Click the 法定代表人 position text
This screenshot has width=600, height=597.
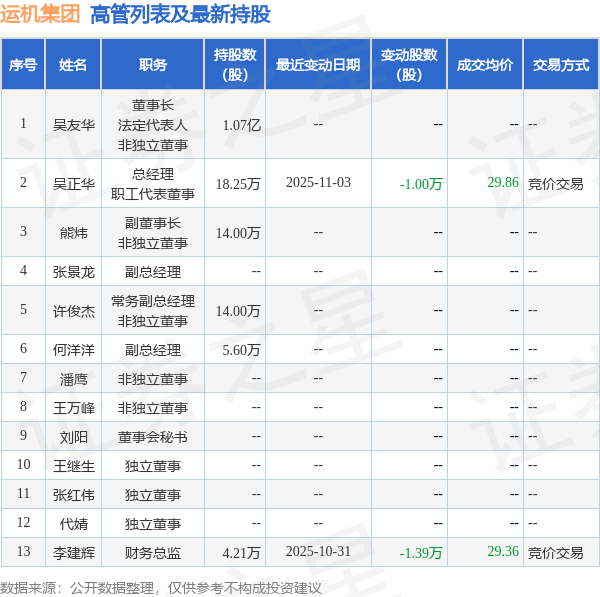(153, 125)
